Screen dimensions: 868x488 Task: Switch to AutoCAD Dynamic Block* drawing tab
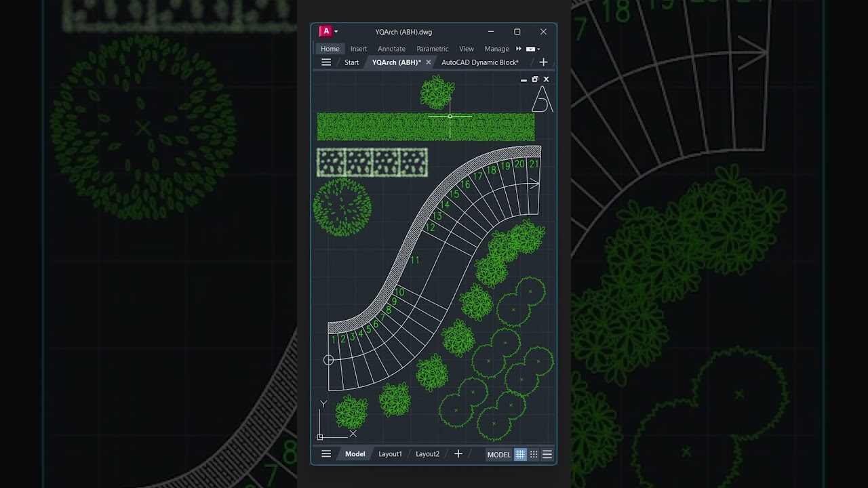coord(480,62)
